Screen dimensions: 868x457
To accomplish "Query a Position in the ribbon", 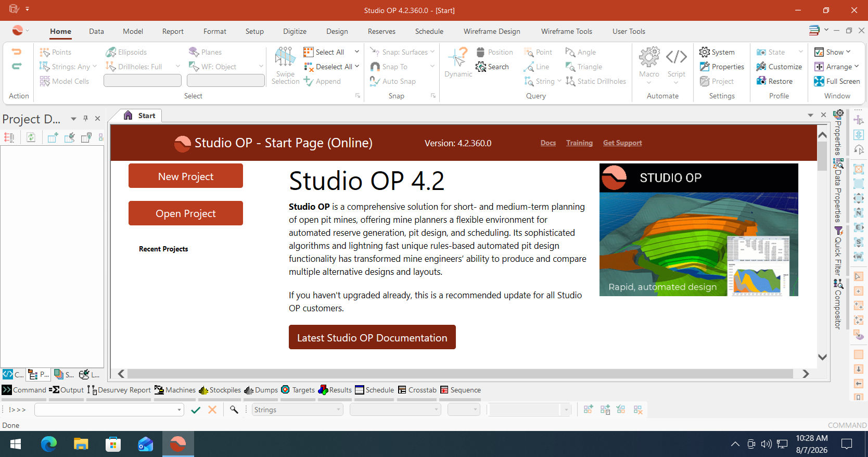I will (494, 52).
